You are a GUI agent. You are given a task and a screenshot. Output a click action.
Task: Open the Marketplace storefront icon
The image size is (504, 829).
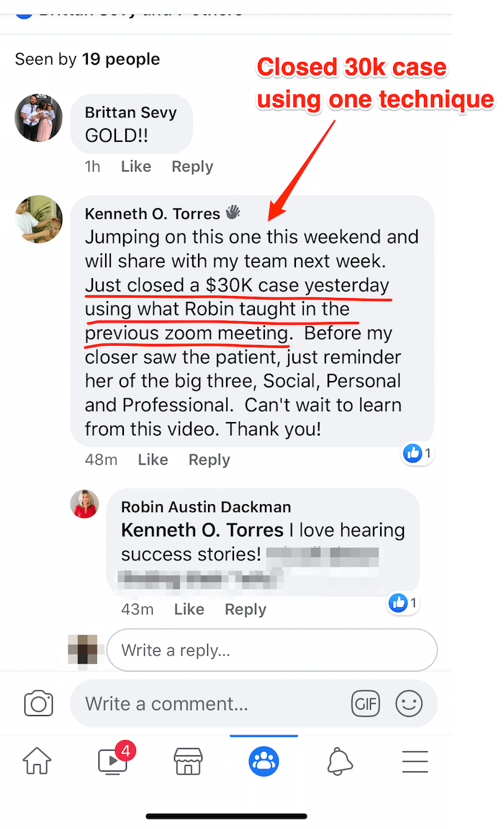188,761
